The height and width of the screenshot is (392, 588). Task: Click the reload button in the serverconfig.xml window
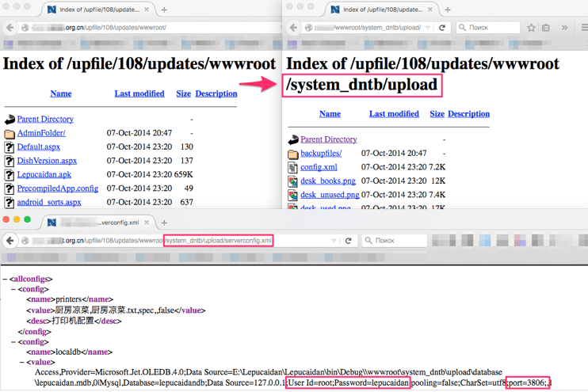(x=349, y=240)
